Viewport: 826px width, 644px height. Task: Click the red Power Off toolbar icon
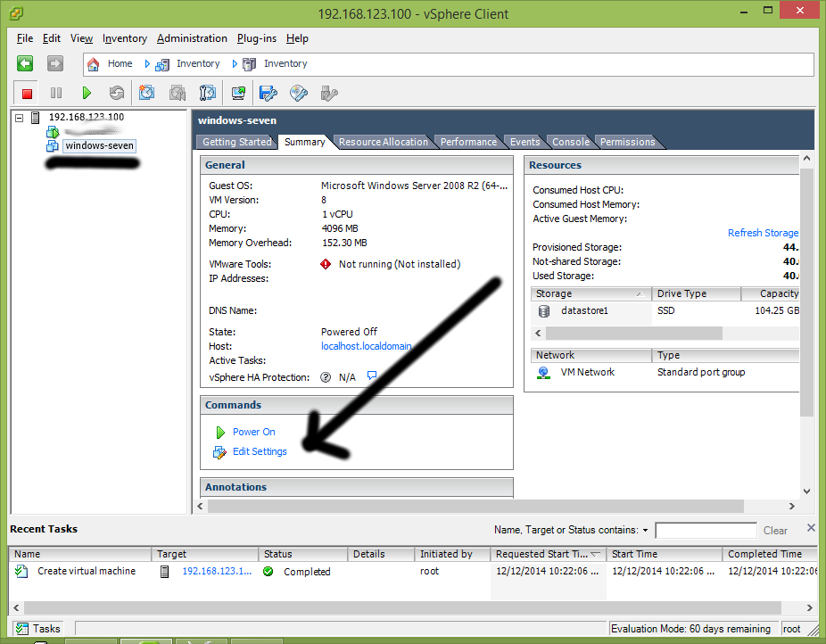click(x=27, y=94)
